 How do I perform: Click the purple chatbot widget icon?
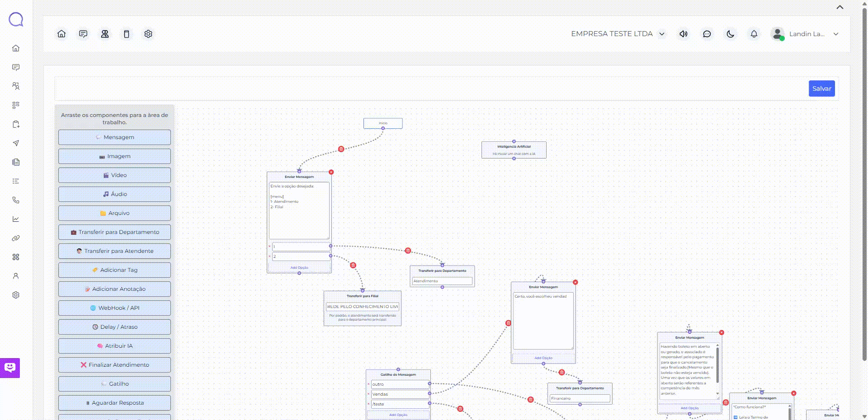tap(10, 368)
